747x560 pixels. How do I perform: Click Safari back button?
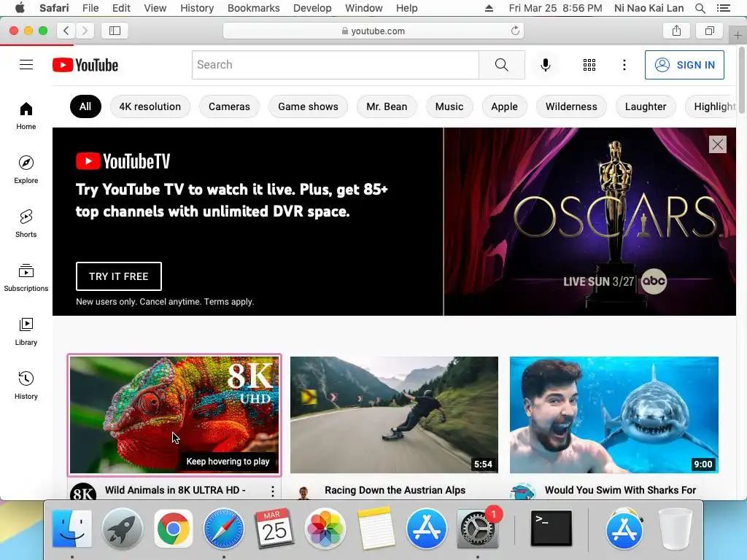(x=66, y=31)
